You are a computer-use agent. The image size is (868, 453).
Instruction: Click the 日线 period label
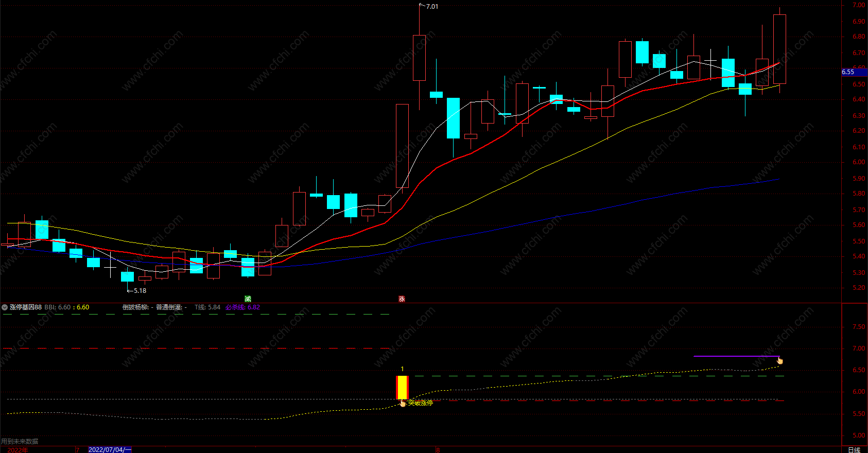[854, 450]
